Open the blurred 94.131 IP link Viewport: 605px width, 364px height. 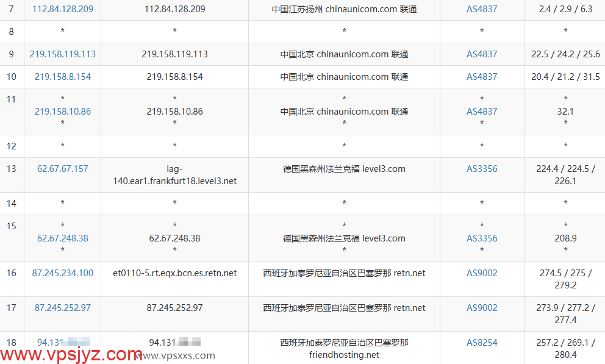[63, 343]
